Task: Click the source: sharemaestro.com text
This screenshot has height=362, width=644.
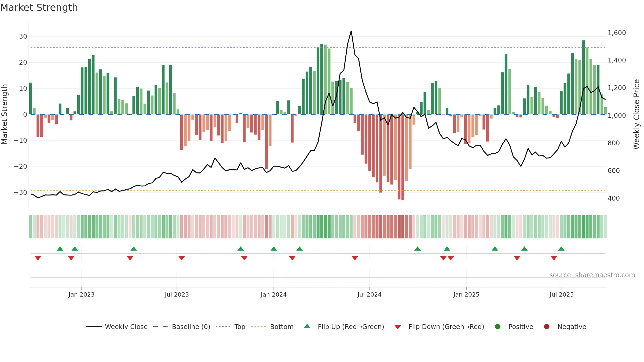Action: (592, 275)
